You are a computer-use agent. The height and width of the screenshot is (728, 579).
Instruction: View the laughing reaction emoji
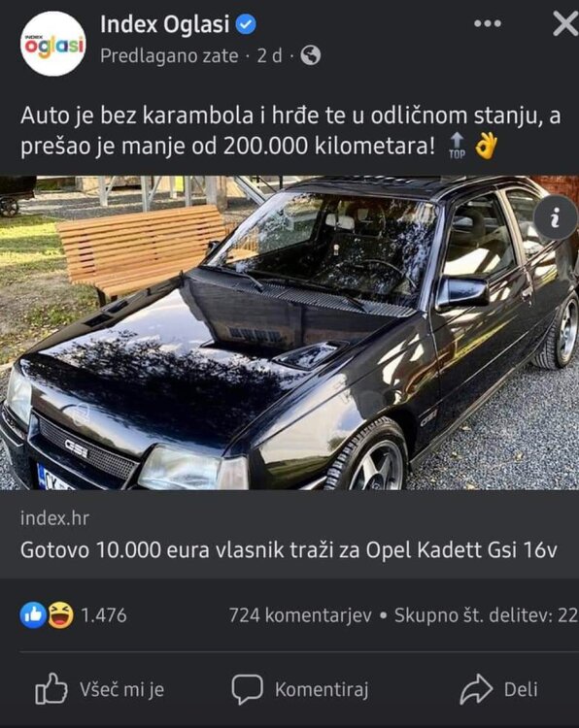[x=60, y=615]
